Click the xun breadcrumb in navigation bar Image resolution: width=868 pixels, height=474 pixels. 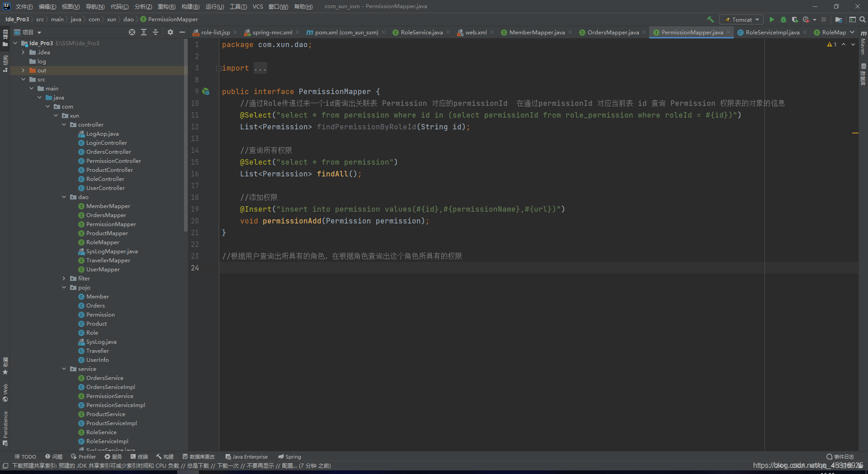coord(111,19)
